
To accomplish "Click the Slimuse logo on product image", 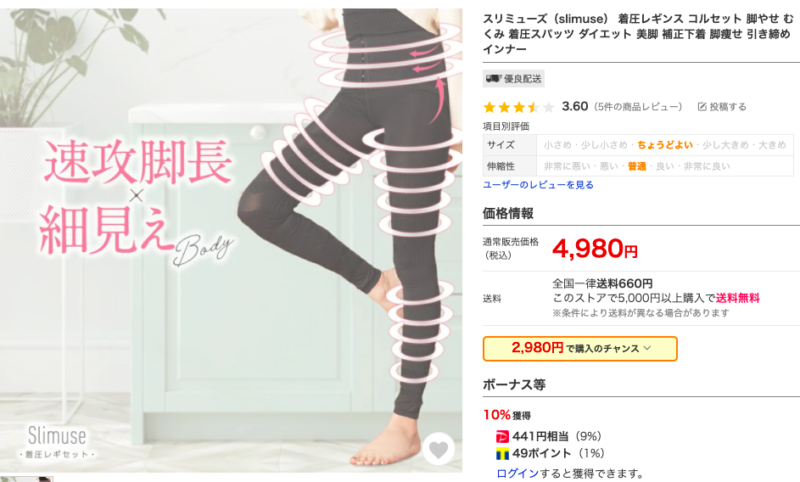I will click(57, 442).
